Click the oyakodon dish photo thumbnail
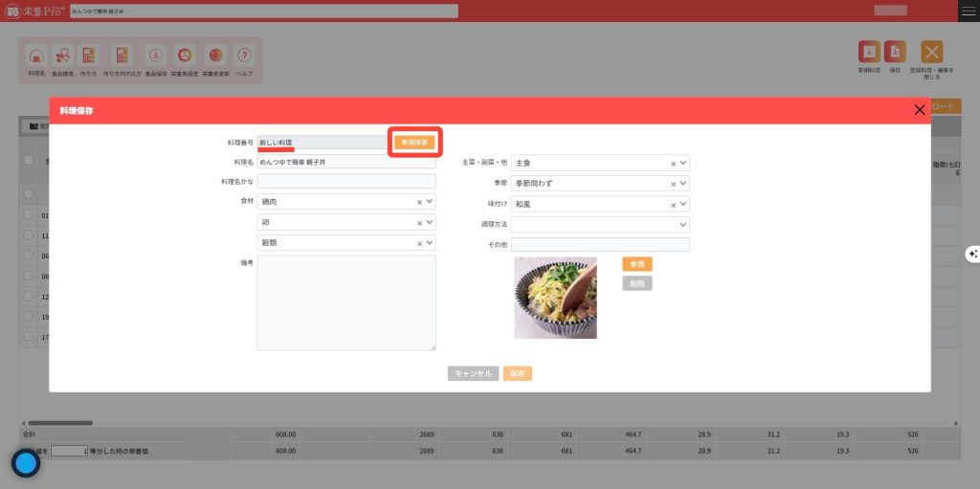The height and width of the screenshot is (489, 980). [x=555, y=298]
